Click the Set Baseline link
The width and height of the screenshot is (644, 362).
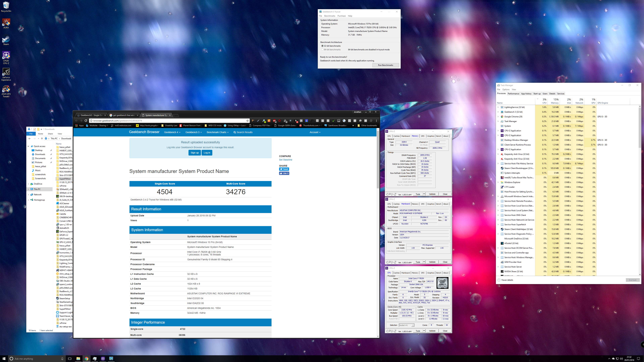click(285, 160)
